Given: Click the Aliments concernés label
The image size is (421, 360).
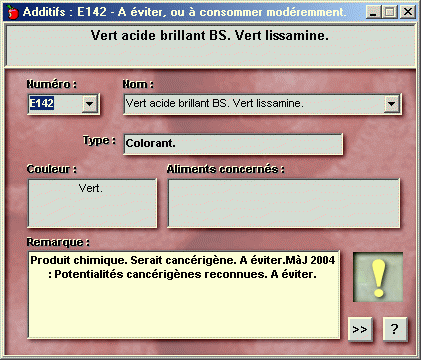Looking at the screenshot, I should [225, 169].
